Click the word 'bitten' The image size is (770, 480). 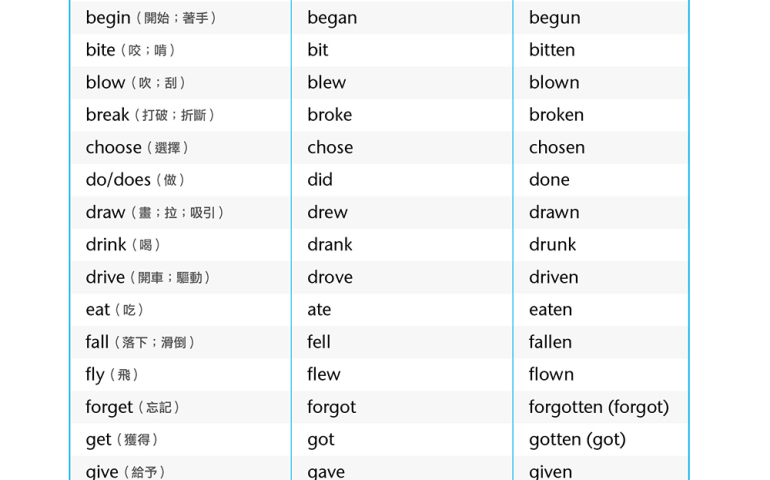point(551,50)
